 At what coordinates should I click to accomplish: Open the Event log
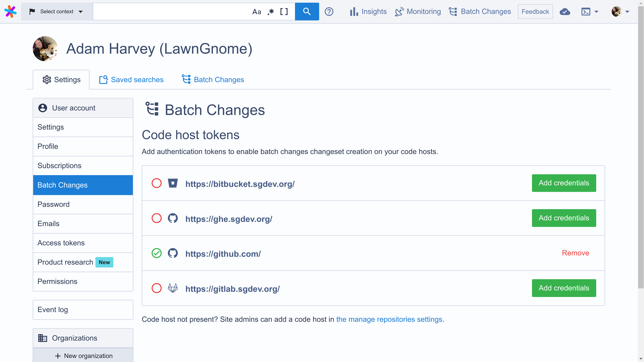tap(83, 310)
